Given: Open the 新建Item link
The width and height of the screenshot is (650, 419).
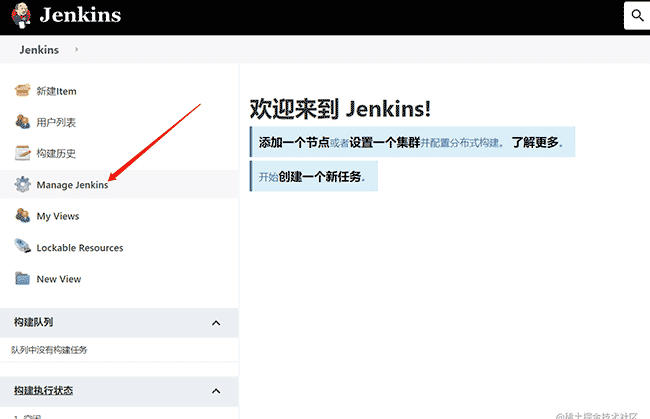Looking at the screenshot, I should (x=56, y=91).
